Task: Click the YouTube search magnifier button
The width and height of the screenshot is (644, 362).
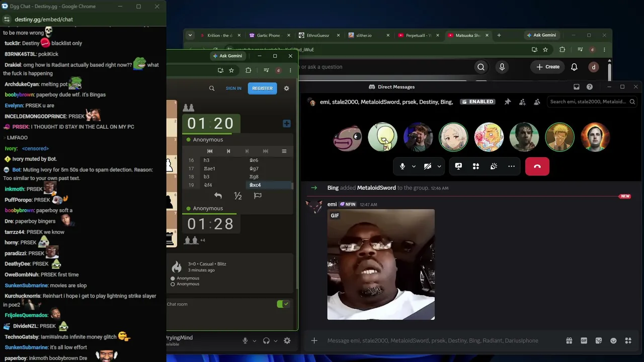Action: click(x=481, y=67)
